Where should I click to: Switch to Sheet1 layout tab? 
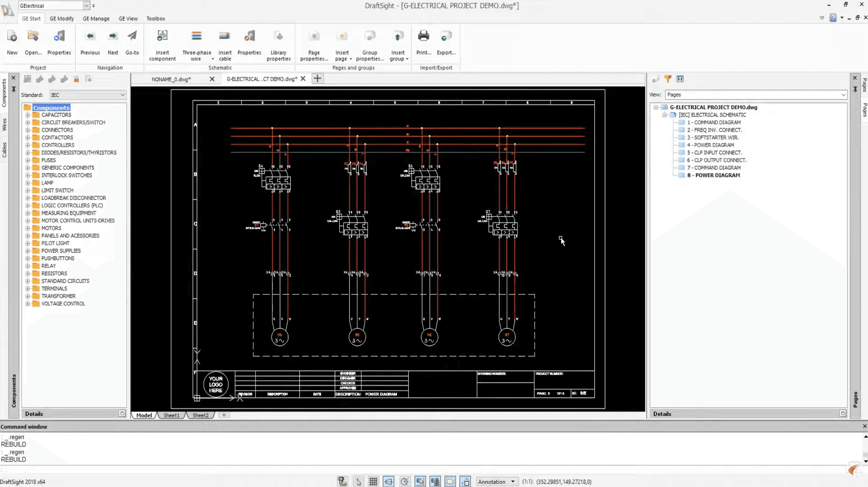(x=171, y=415)
